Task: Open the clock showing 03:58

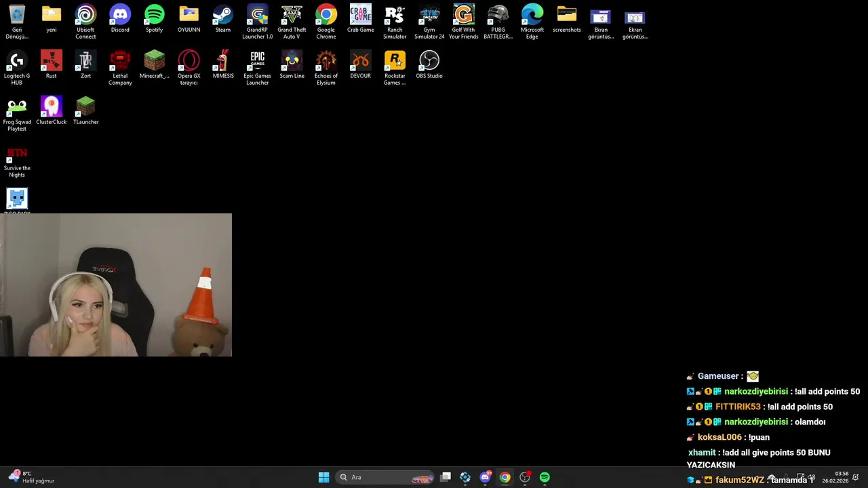Action: pos(835,477)
